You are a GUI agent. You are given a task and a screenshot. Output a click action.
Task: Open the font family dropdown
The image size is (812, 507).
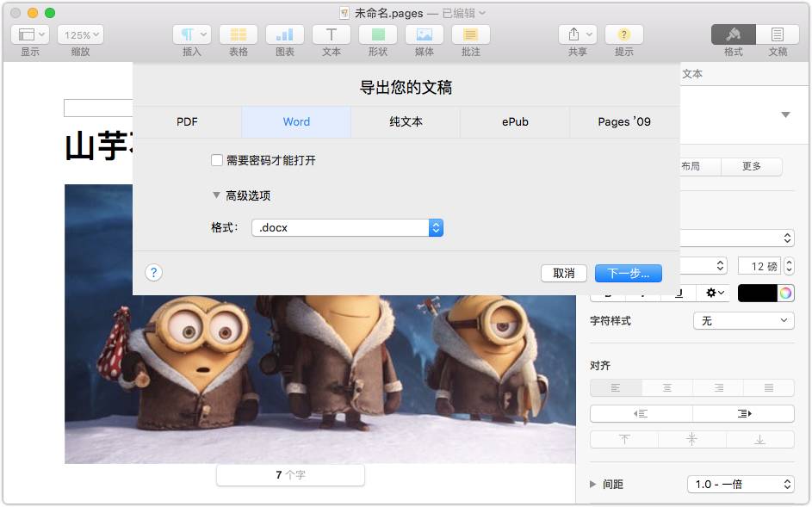pos(736,238)
